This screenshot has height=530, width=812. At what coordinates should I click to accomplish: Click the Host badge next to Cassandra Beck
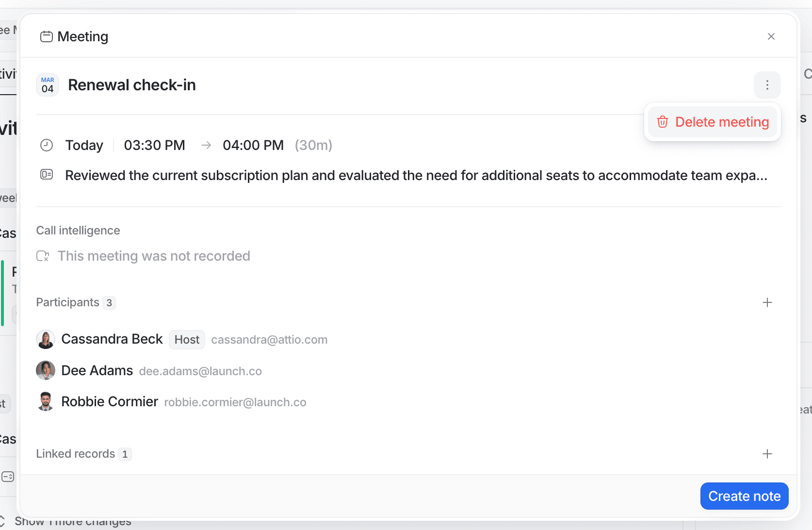tap(187, 339)
